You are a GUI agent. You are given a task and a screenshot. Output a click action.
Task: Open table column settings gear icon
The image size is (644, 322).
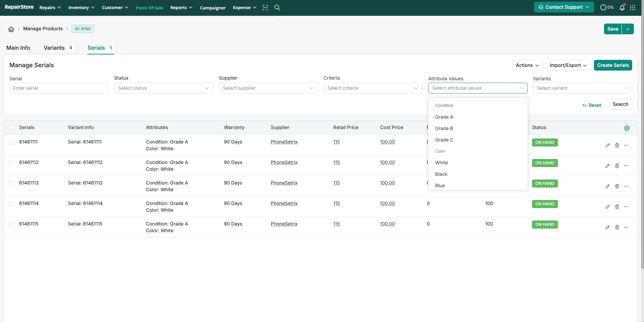(x=627, y=128)
